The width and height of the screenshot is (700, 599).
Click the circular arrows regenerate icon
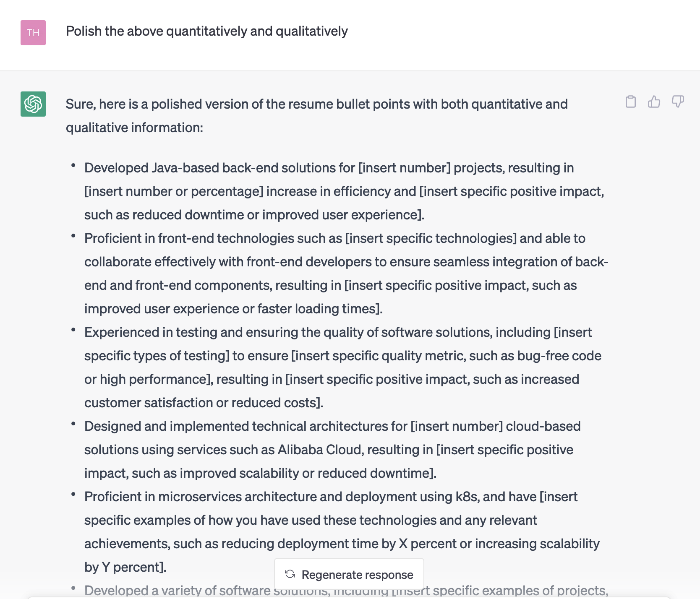(290, 574)
